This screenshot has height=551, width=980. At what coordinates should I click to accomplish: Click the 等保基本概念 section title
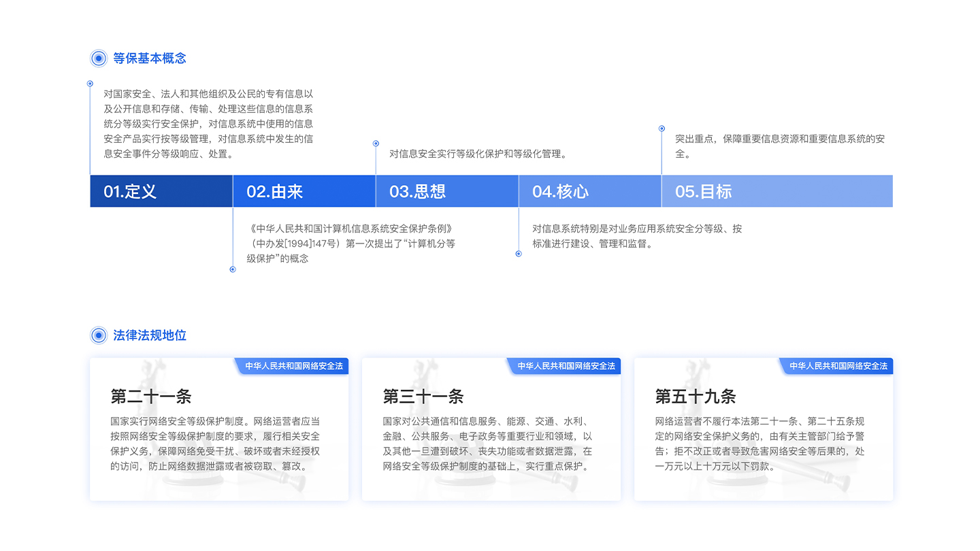(150, 59)
